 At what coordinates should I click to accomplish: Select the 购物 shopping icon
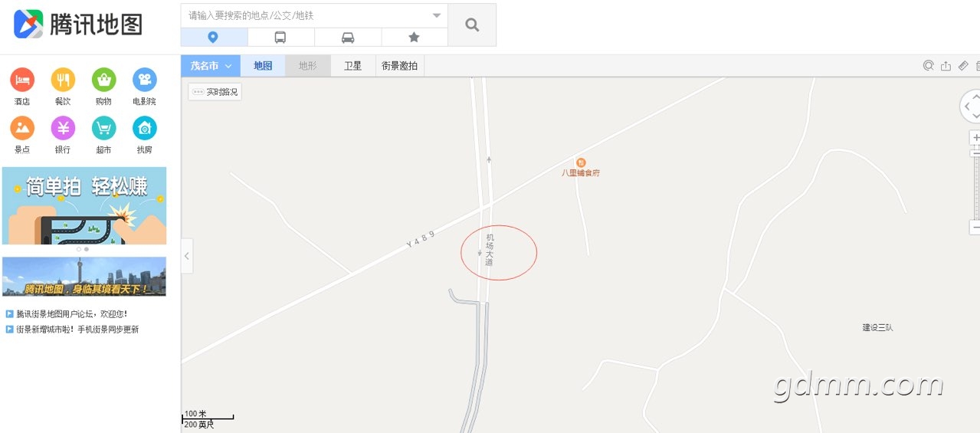[x=103, y=79]
